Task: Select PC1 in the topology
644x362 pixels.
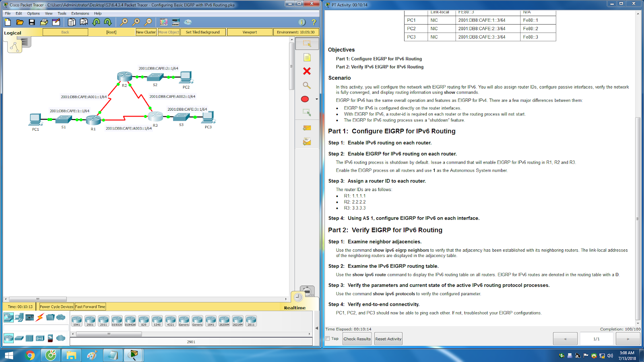Action: tap(35, 119)
